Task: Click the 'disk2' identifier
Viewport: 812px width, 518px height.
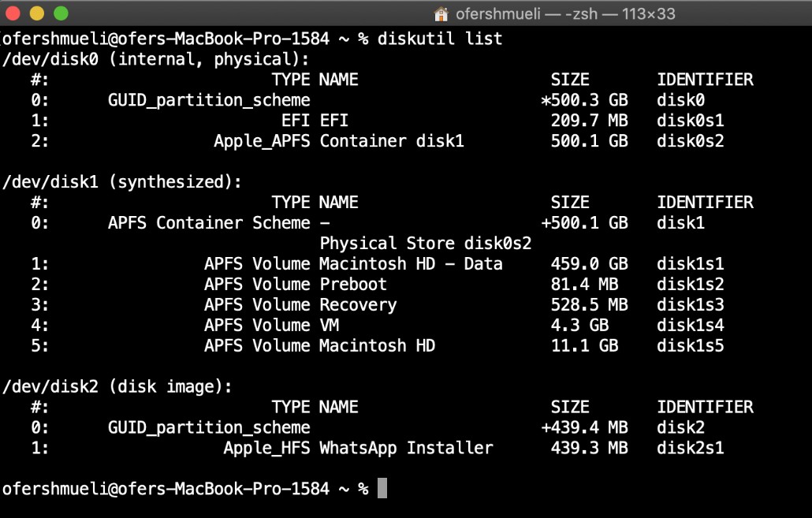Action: point(680,427)
